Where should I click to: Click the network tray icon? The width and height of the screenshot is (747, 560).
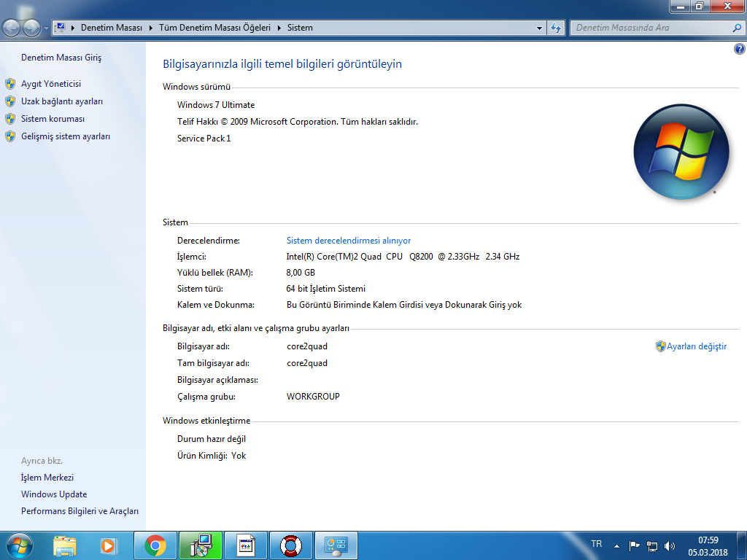tap(651, 545)
